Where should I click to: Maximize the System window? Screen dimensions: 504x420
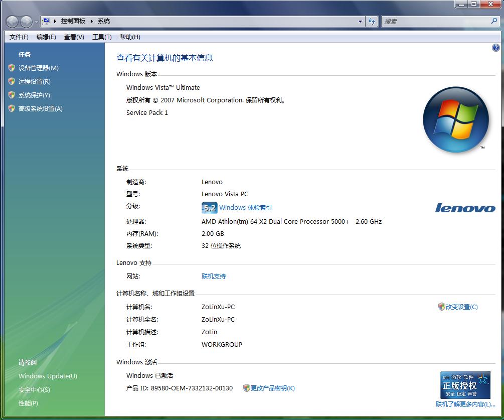coord(474,4)
